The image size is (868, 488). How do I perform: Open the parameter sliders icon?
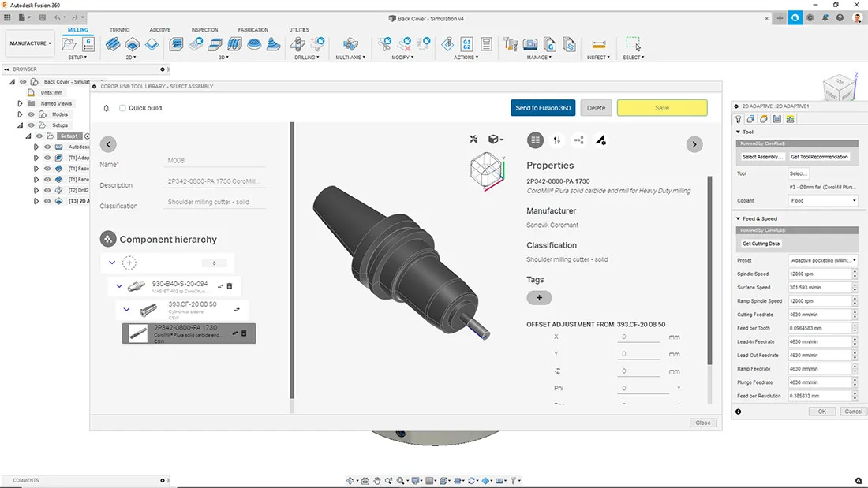557,140
